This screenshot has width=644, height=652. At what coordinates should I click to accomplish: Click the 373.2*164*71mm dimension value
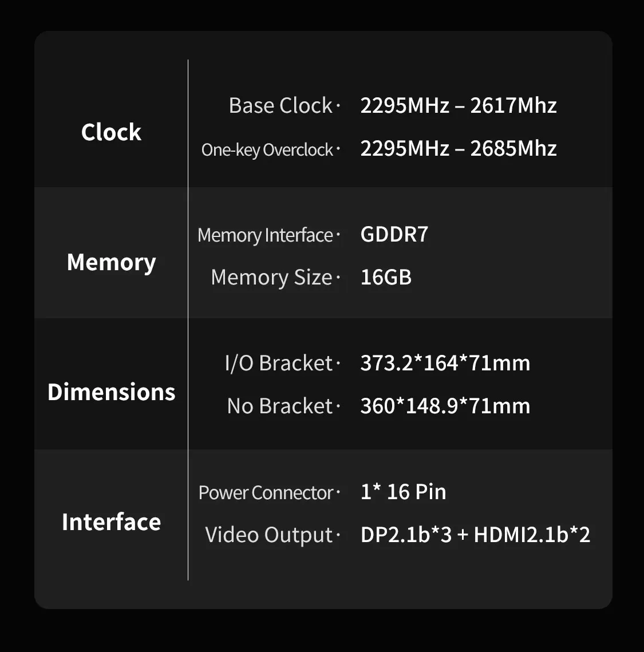[445, 363]
